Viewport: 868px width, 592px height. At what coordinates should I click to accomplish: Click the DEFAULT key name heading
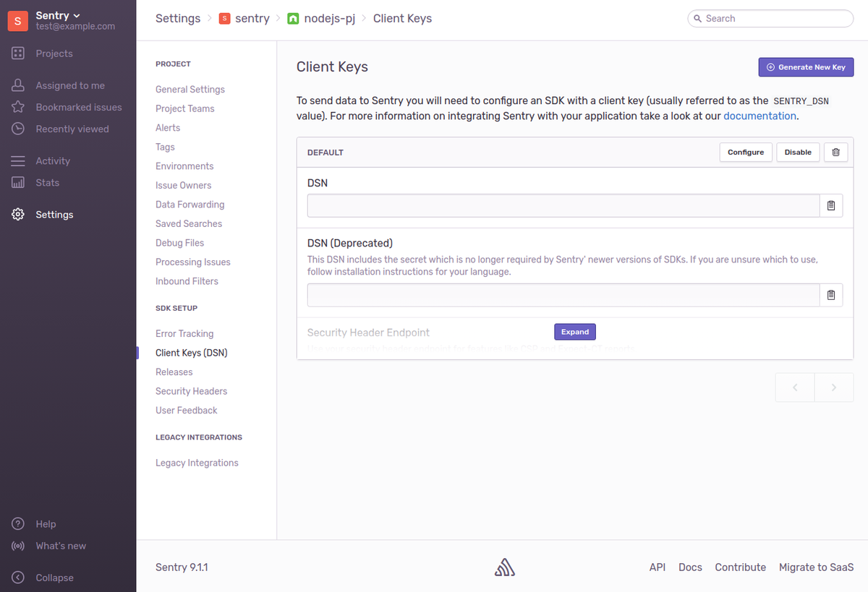[x=325, y=153]
